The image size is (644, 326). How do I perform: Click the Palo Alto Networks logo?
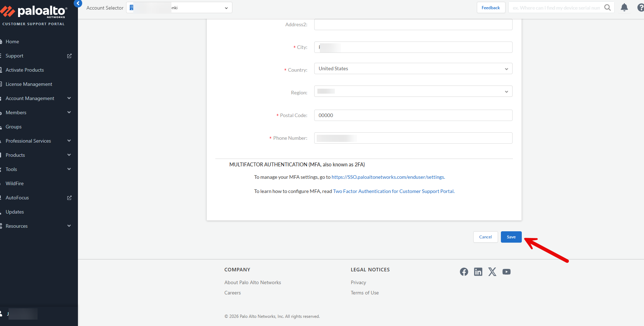[34, 12]
